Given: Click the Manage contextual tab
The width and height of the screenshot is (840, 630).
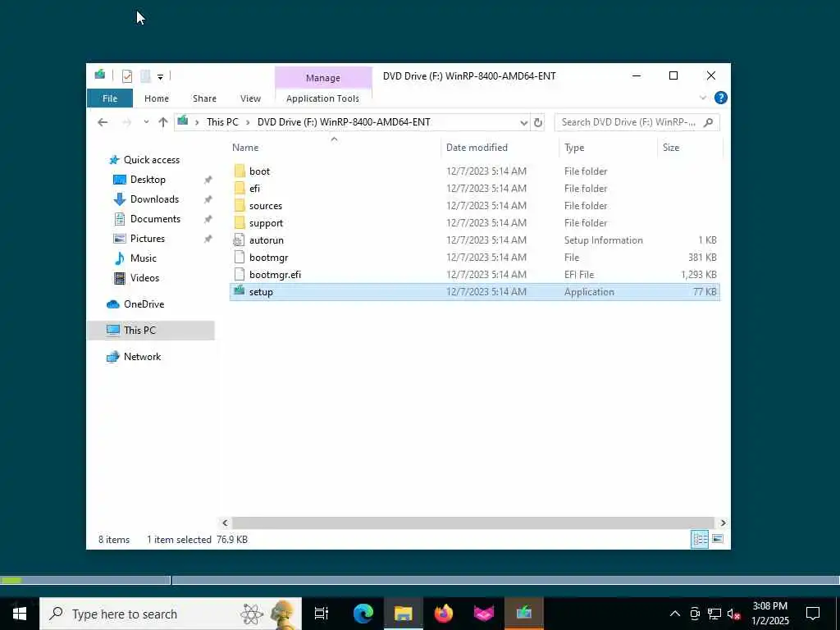Looking at the screenshot, I should [323, 78].
